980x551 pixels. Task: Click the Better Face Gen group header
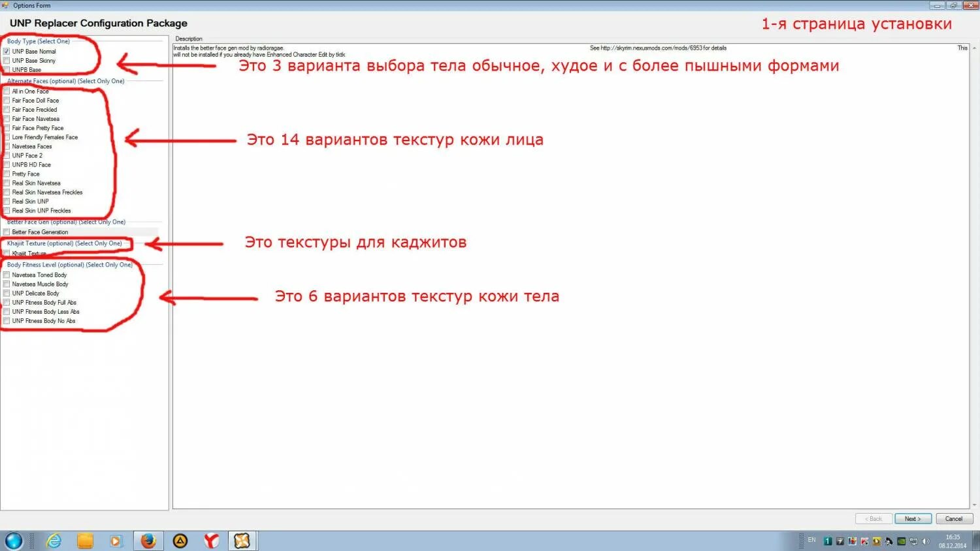click(66, 222)
